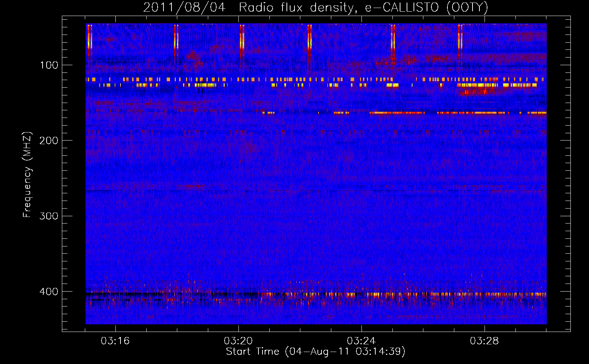This screenshot has width=589, height=364.
Task: Click the 'Frequency (MHZ)' axis title
Action: [x=27, y=174]
